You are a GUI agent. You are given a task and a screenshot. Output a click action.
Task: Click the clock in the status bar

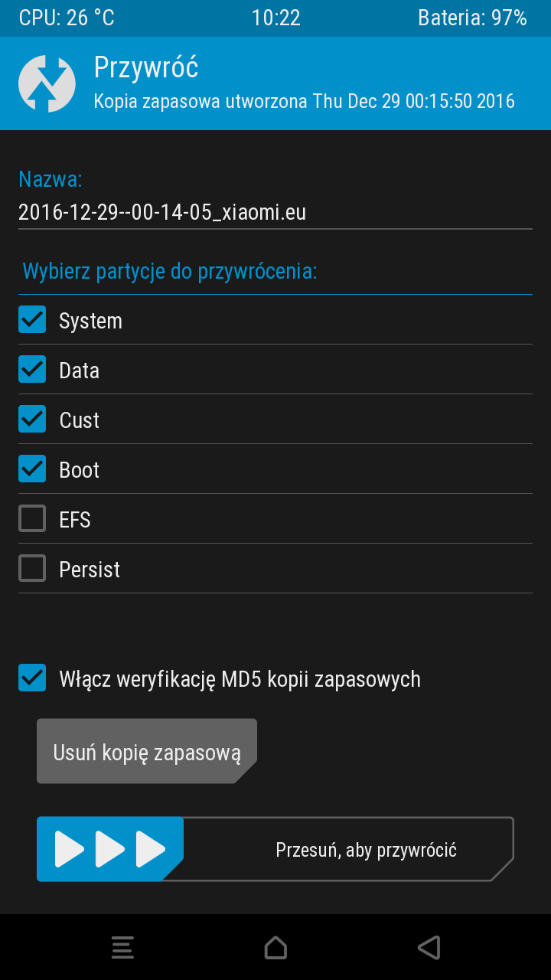tap(275, 17)
